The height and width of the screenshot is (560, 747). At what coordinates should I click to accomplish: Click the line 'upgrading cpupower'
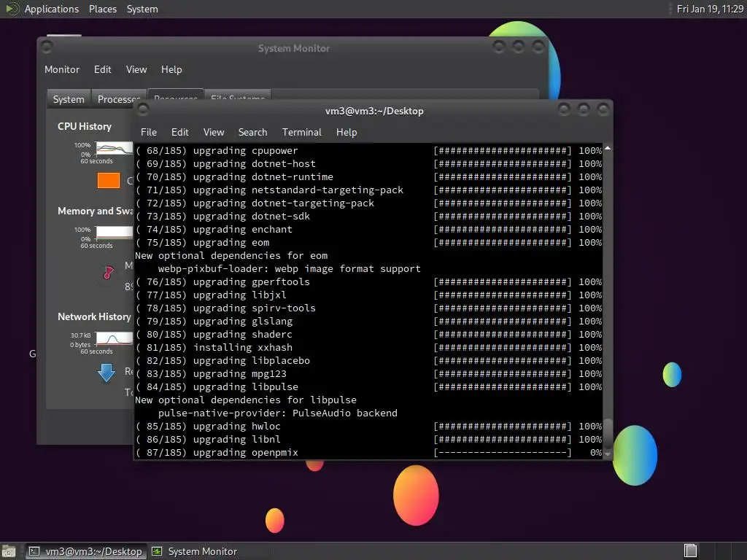pos(368,150)
